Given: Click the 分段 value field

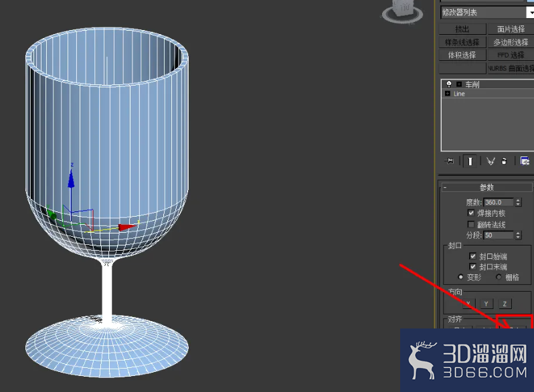Looking at the screenshot, I should [499, 235].
